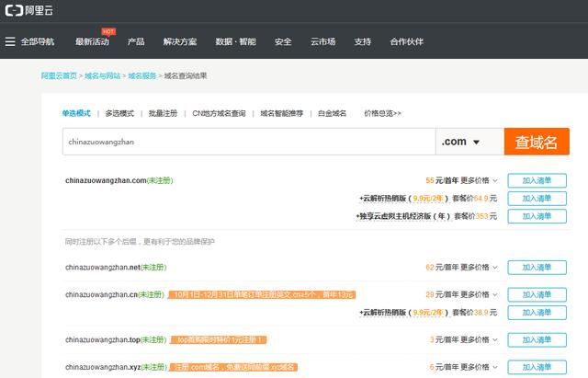The height and width of the screenshot is (378, 588).
Task: Click the +独享云虚拟主机经济版 link
Action: (403, 216)
